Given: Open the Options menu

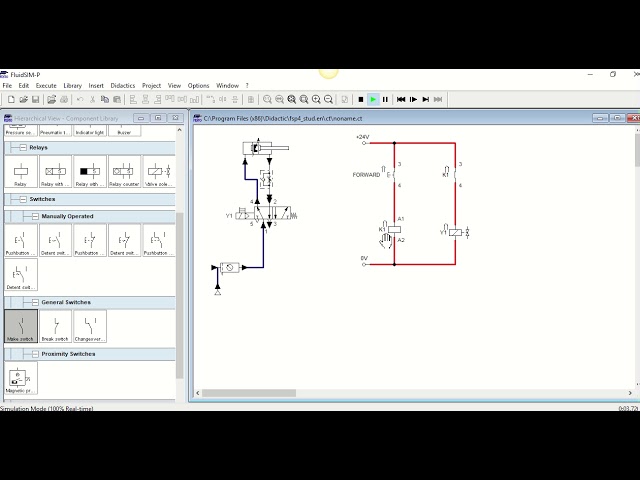Looking at the screenshot, I should coord(198,86).
